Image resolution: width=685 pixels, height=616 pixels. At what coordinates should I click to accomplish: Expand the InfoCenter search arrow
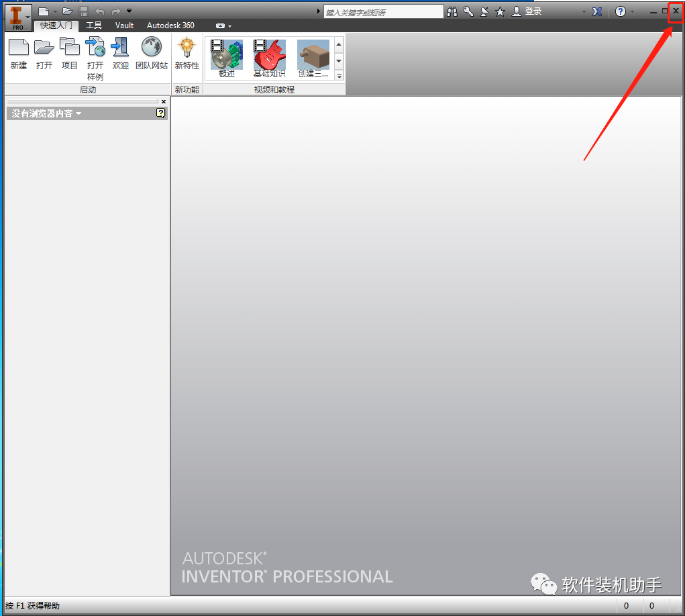pos(319,11)
